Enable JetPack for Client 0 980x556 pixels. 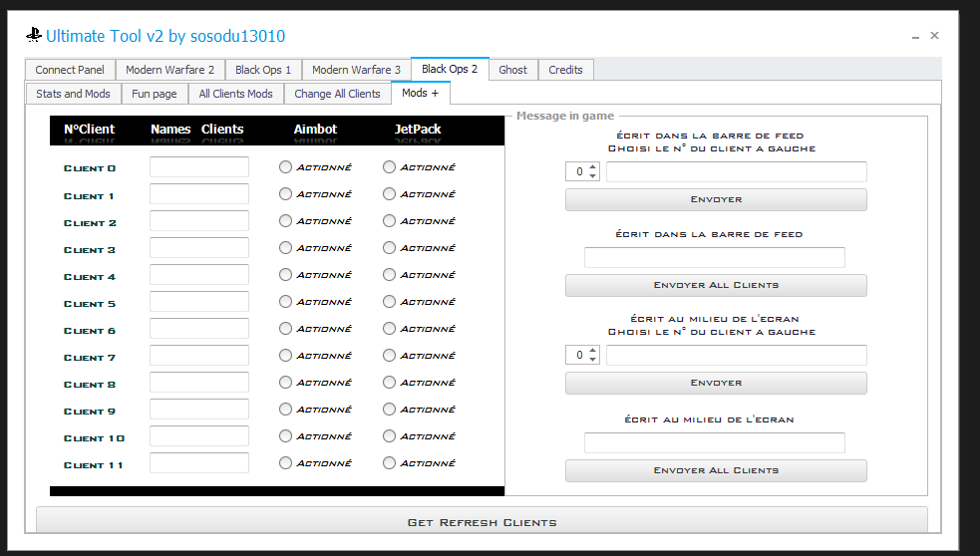390,166
